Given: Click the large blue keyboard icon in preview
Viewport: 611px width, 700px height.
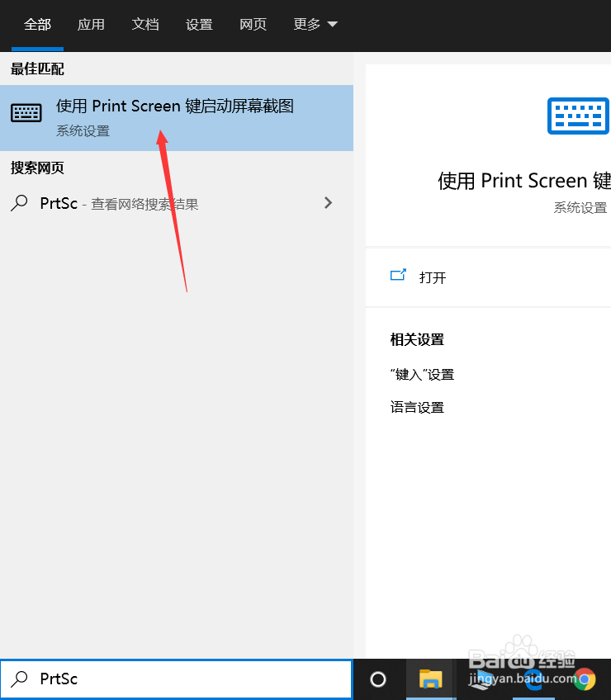Looking at the screenshot, I should click(x=579, y=116).
